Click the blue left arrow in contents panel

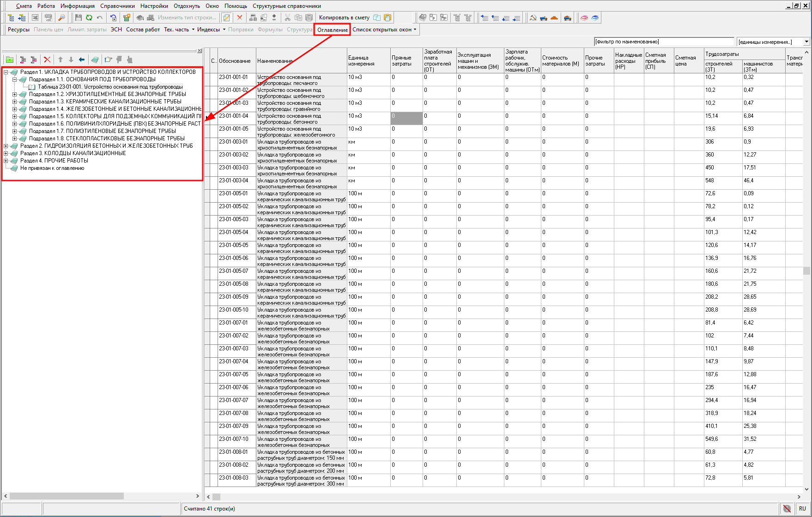point(82,60)
